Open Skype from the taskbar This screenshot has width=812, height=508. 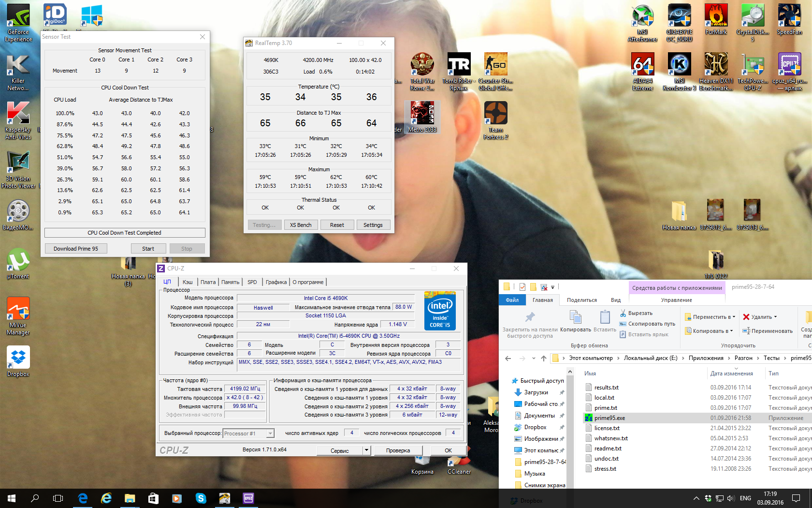(x=201, y=498)
